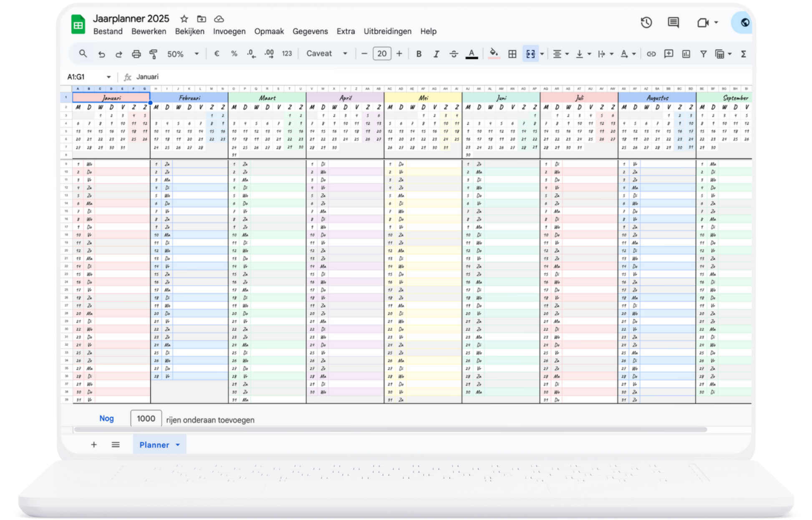This screenshot has height=520, width=812.
Task: Open the Bewerken menu
Action: coord(149,31)
